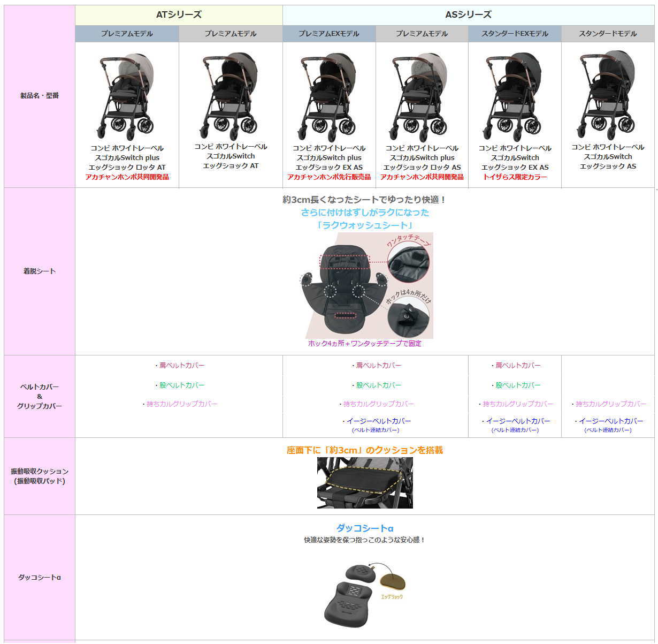The height and width of the screenshot is (644, 658).
Task: Select the プレミアムEXモデル column header
Action: (329, 33)
